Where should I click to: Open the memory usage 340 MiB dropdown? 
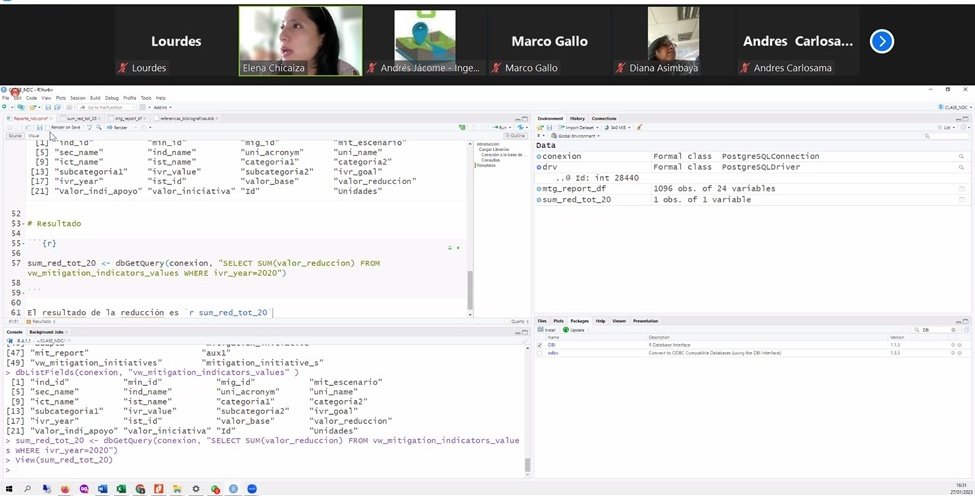[x=617, y=127]
